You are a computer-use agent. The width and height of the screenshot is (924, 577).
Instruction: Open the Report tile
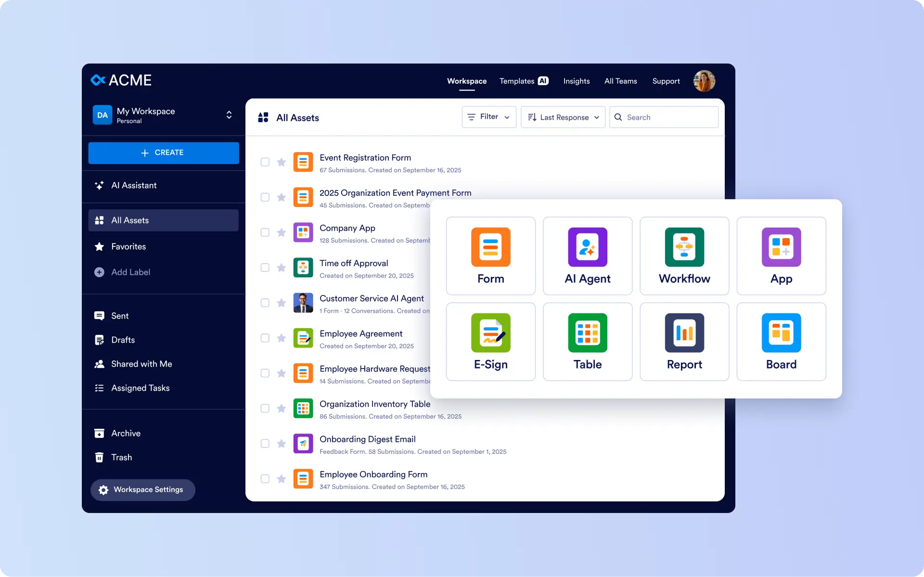684,341
